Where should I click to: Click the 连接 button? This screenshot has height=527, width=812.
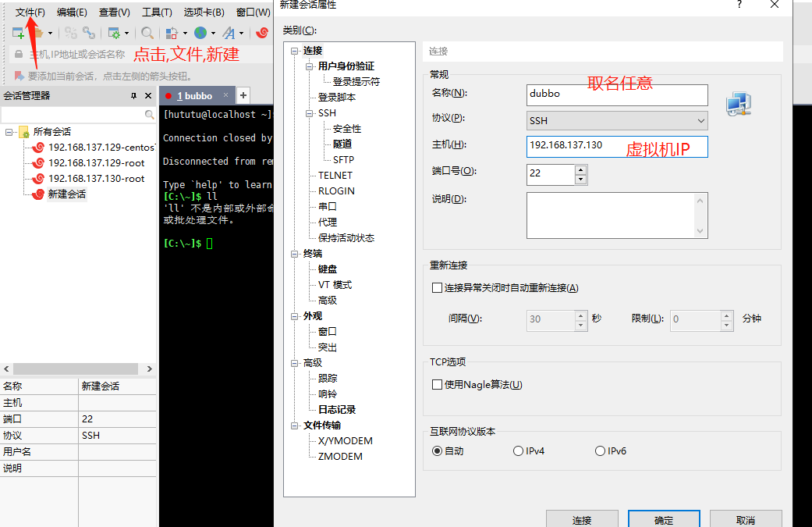[582, 520]
